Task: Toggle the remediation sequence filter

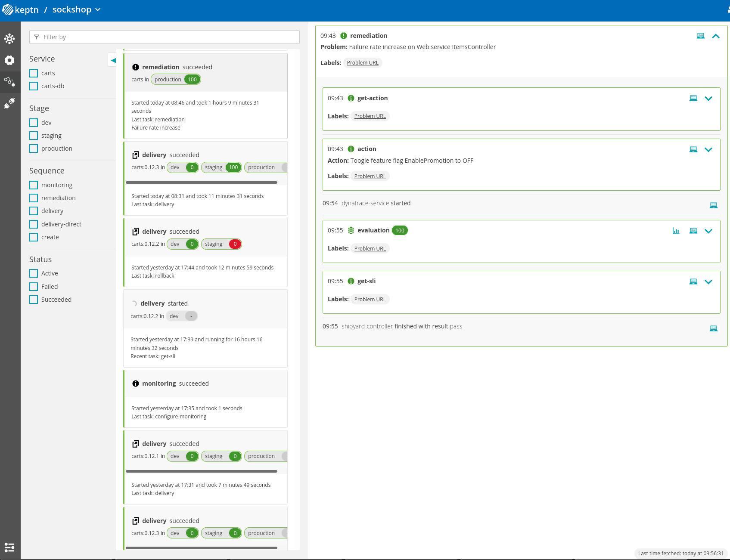Action: 34,198
